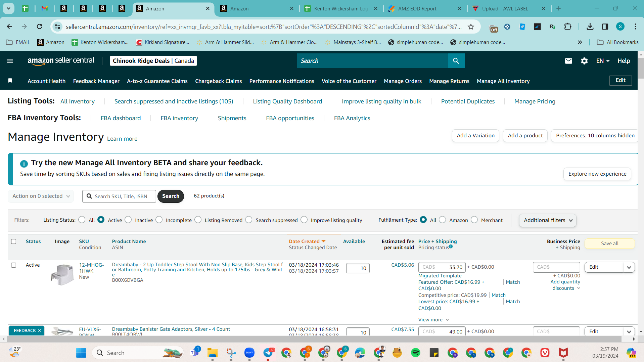Show all bookmarks overflow chevron

580,42
